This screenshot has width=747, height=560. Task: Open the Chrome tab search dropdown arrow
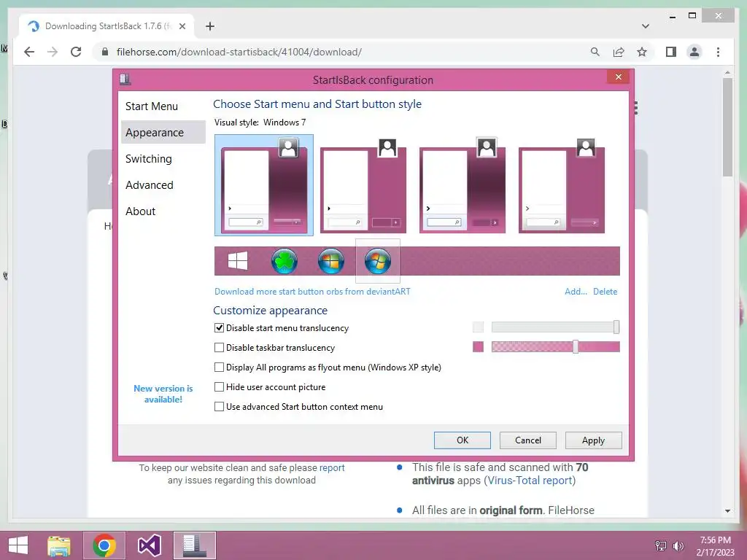(x=645, y=26)
